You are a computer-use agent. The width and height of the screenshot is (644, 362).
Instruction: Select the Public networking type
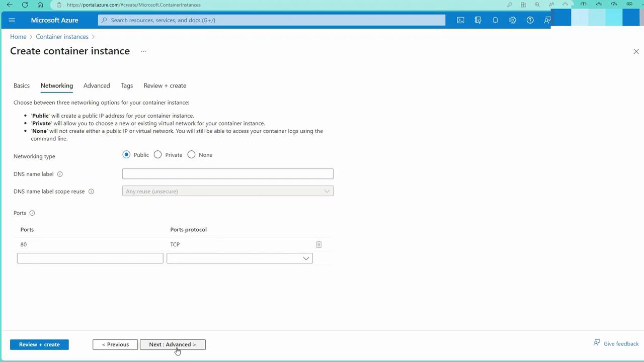[126, 155]
